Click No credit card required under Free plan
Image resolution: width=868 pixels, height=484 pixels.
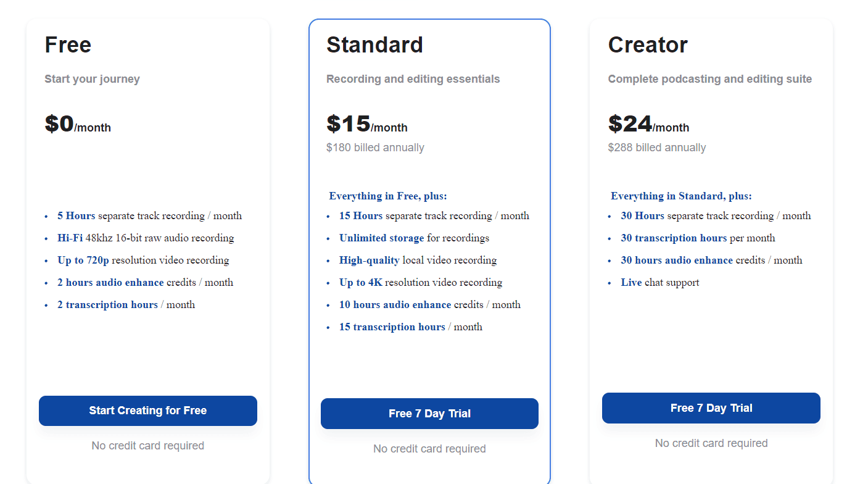[x=147, y=445]
